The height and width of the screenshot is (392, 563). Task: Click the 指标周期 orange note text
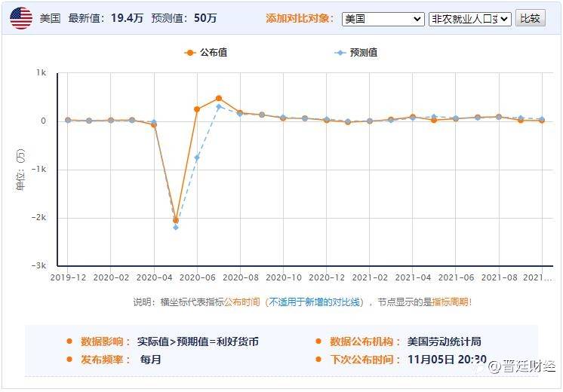point(450,302)
